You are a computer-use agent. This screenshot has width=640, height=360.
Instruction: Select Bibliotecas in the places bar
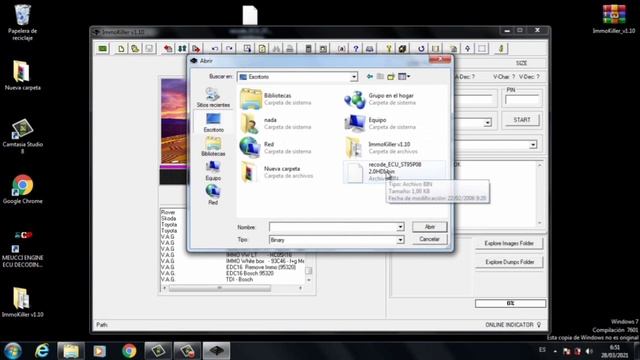point(213,147)
